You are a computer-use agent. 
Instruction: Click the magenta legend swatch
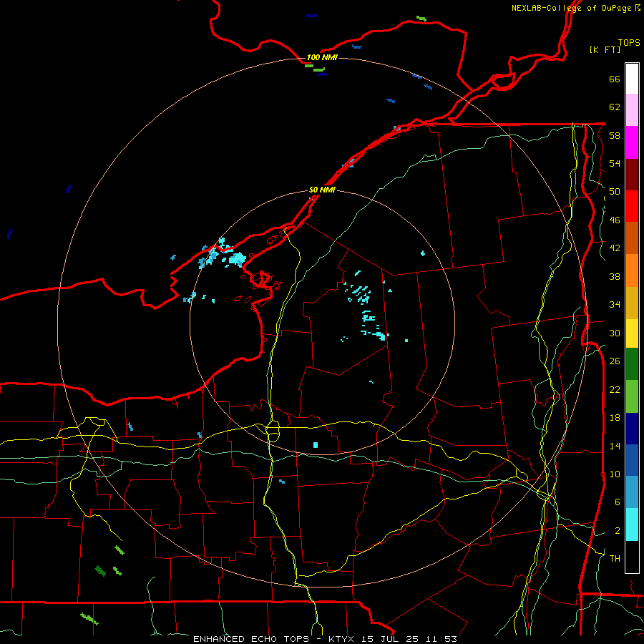pyautogui.click(x=632, y=142)
